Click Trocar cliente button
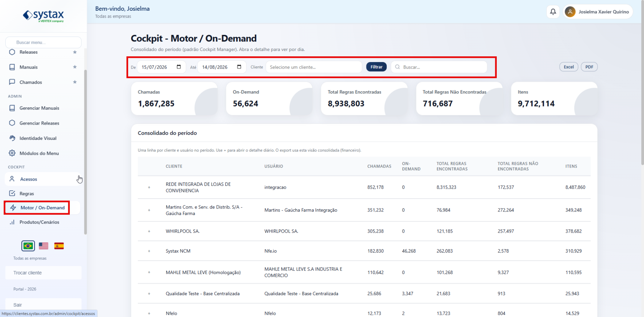644x317 pixels. [43, 273]
